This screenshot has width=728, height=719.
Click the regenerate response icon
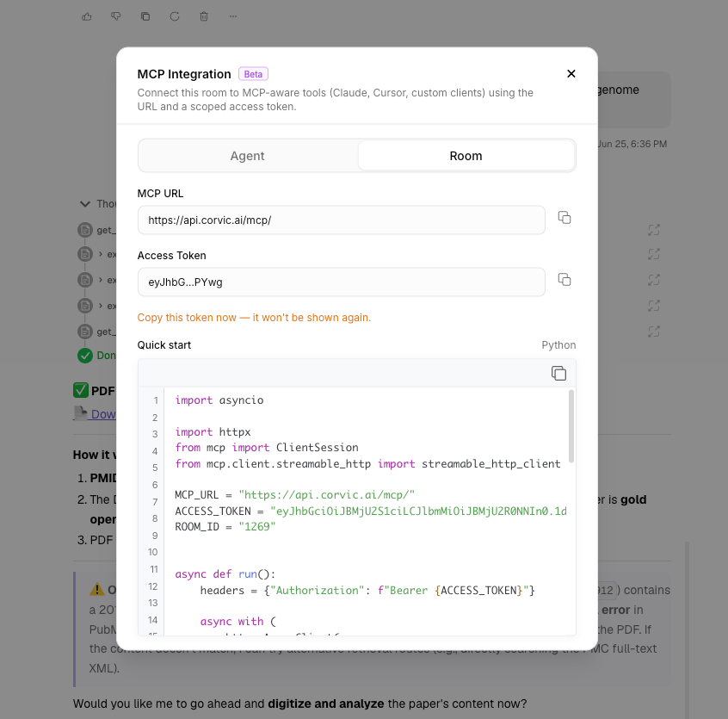175,16
